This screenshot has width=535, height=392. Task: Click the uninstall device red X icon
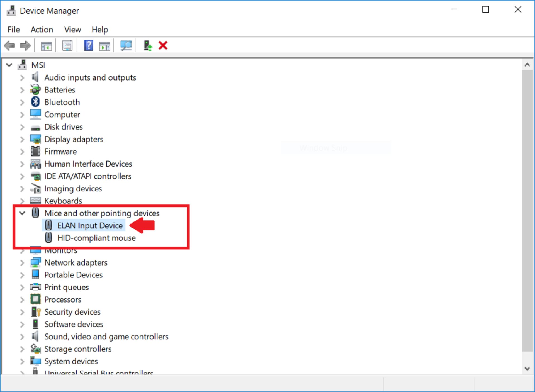pyautogui.click(x=164, y=45)
